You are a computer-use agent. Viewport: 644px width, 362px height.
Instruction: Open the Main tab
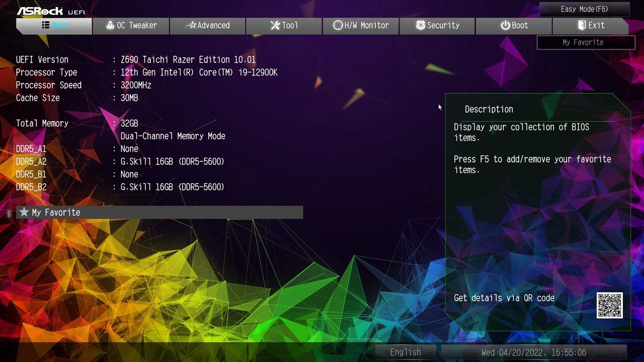click(54, 26)
